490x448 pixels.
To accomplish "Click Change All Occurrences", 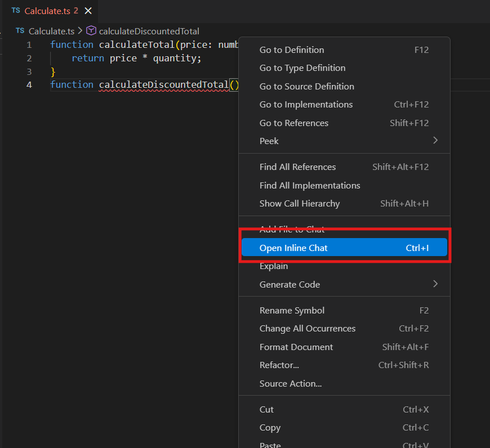I will tap(308, 329).
